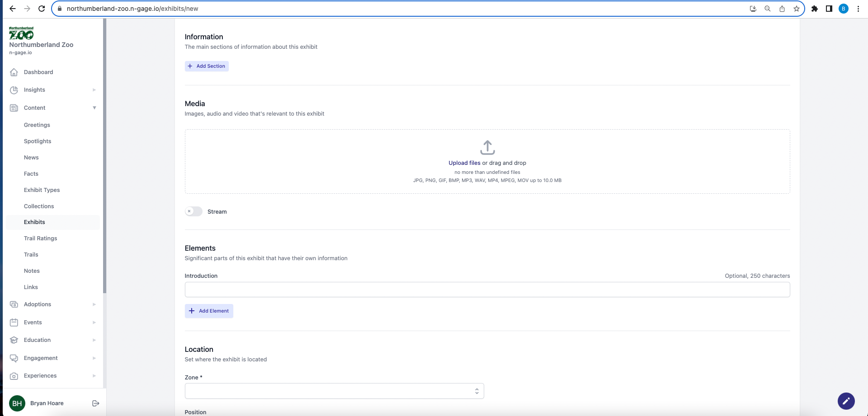Click the Add Section button

click(207, 66)
